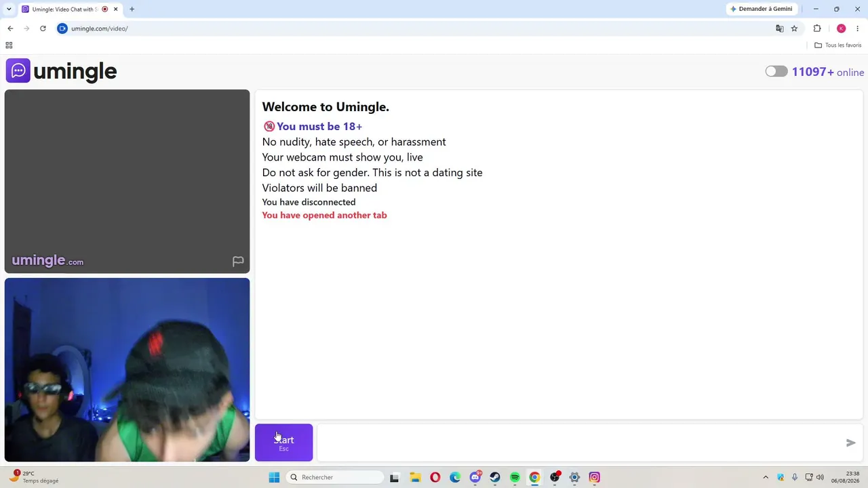
Task: Open OBS Studio from the taskbar
Action: pos(555,477)
